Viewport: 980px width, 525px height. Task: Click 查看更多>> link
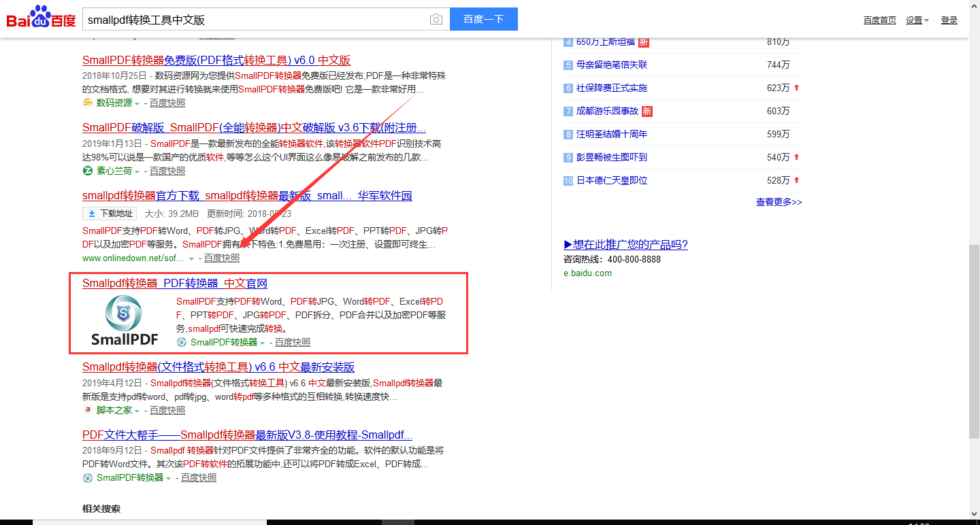point(779,202)
